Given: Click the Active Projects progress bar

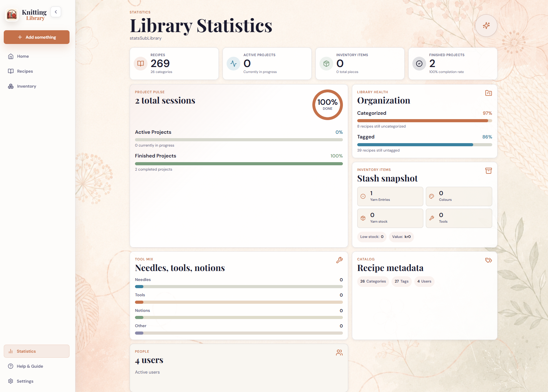Looking at the screenshot, I should 239,140.
